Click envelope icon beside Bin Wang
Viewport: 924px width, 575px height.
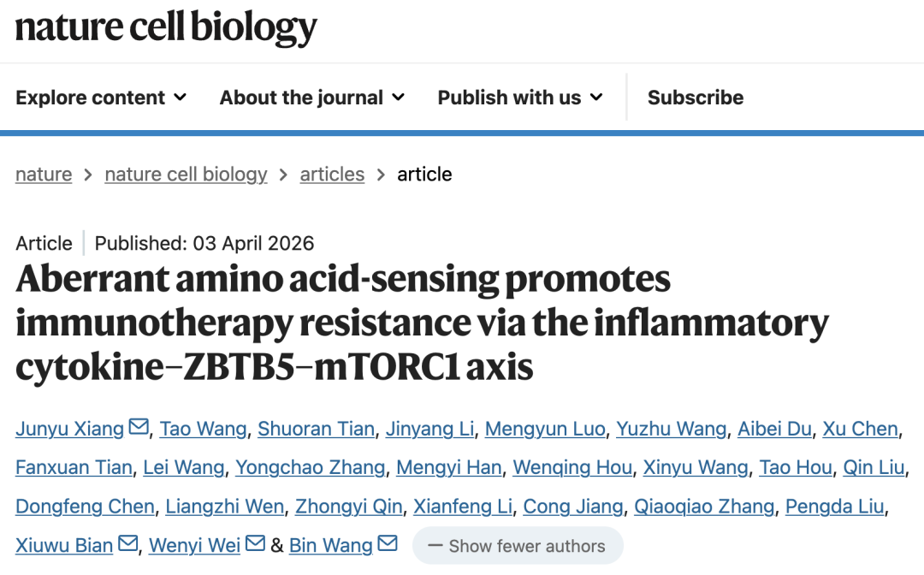(x=388, y=544)
